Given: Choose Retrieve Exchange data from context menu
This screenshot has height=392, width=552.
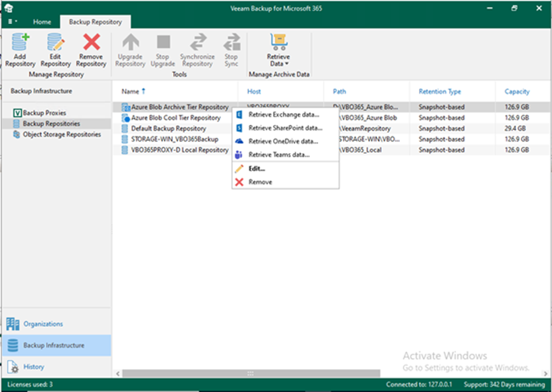Looking at the screenshot, I should (285, 114).
